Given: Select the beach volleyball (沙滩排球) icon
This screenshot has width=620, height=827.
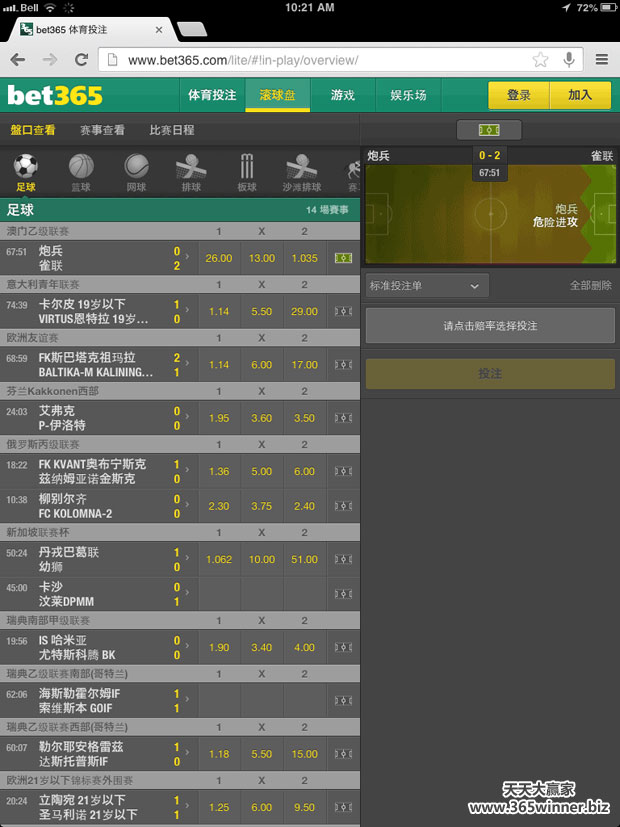Looking at the screenshot, I should (302, 172).
